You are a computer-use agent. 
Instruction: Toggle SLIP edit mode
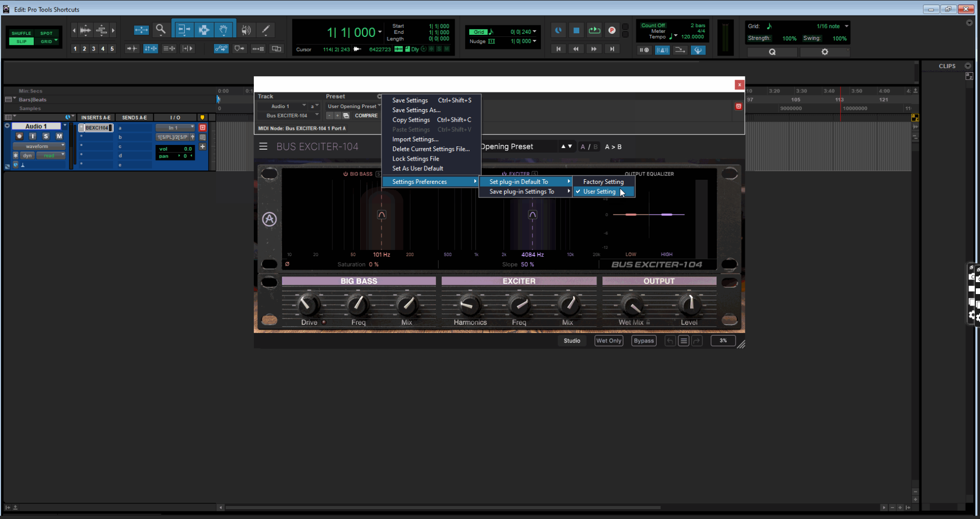pos(21,42)
